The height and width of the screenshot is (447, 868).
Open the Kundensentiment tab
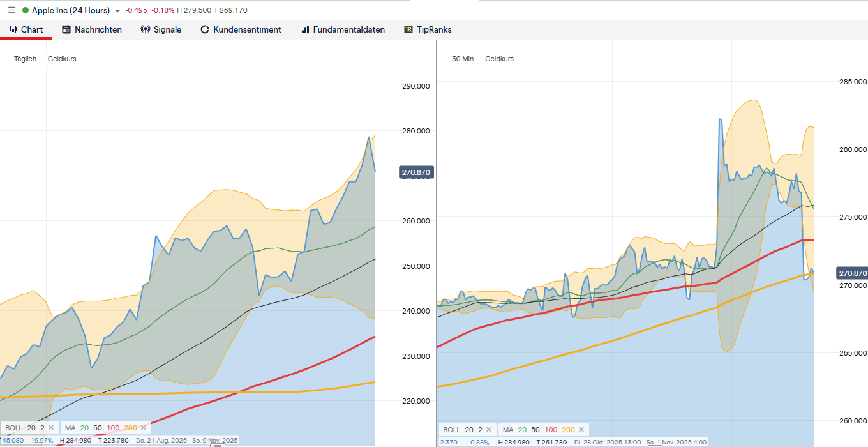pos(241,29)
